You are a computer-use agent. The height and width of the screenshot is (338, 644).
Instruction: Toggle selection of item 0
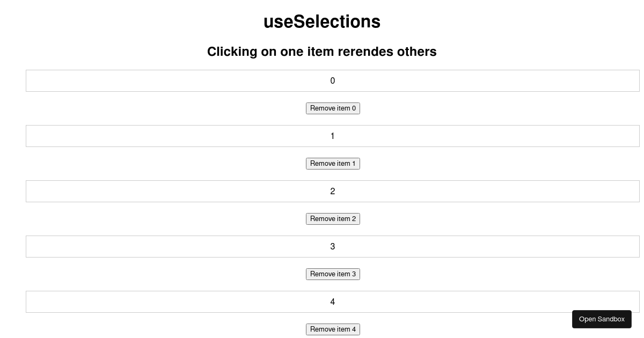coord(333,80)
